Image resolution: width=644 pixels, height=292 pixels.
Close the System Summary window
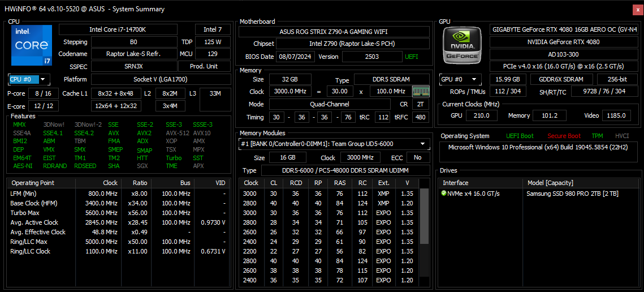[637, 9]
